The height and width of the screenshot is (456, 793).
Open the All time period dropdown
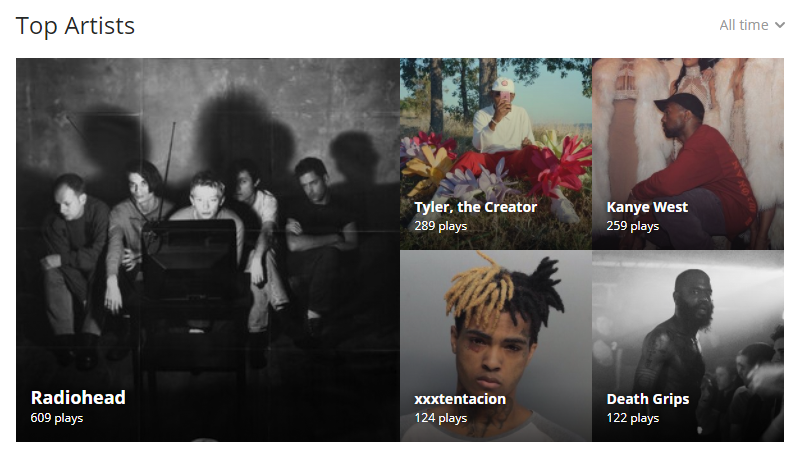coord(752,25)
